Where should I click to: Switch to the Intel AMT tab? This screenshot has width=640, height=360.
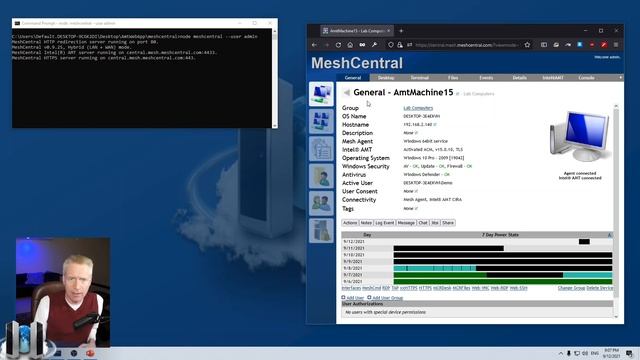[553, 78]
